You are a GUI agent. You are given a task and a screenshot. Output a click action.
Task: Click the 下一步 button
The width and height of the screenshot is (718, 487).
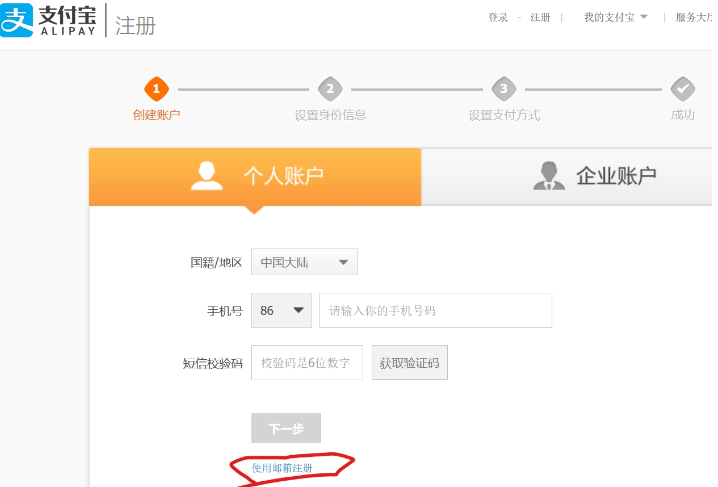(x=286, y=428)
